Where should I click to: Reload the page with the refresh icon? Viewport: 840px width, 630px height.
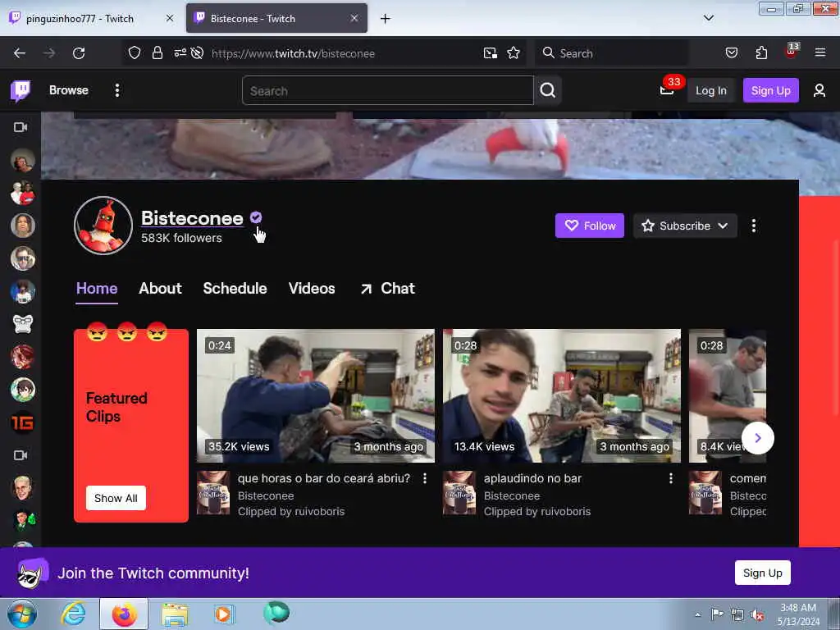pos(79,53)
